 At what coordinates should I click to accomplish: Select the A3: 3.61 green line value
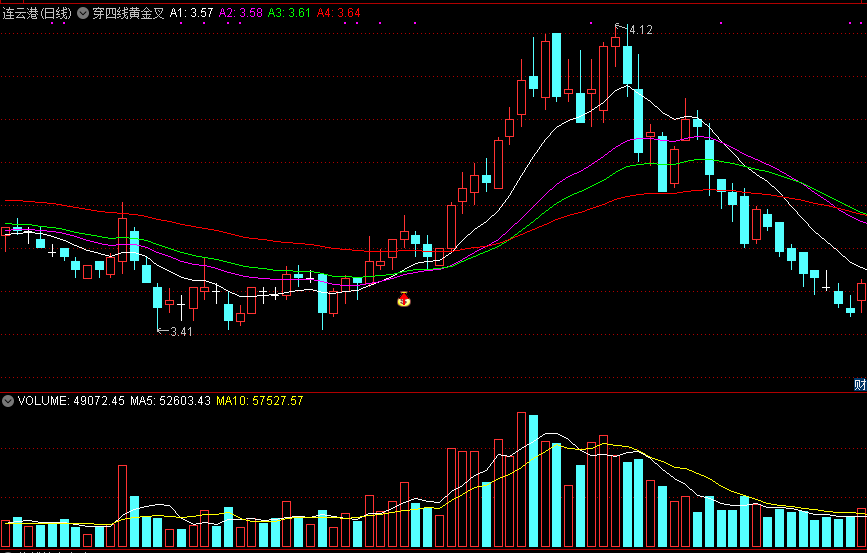click(x=289, y=13)
